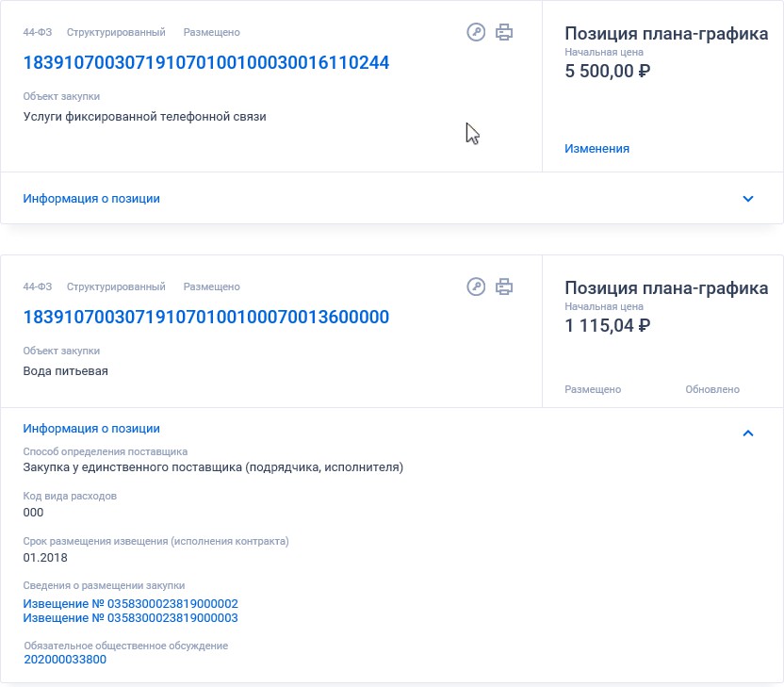Expand first card's Информация о позиции chevron

[x=748, y=199]
